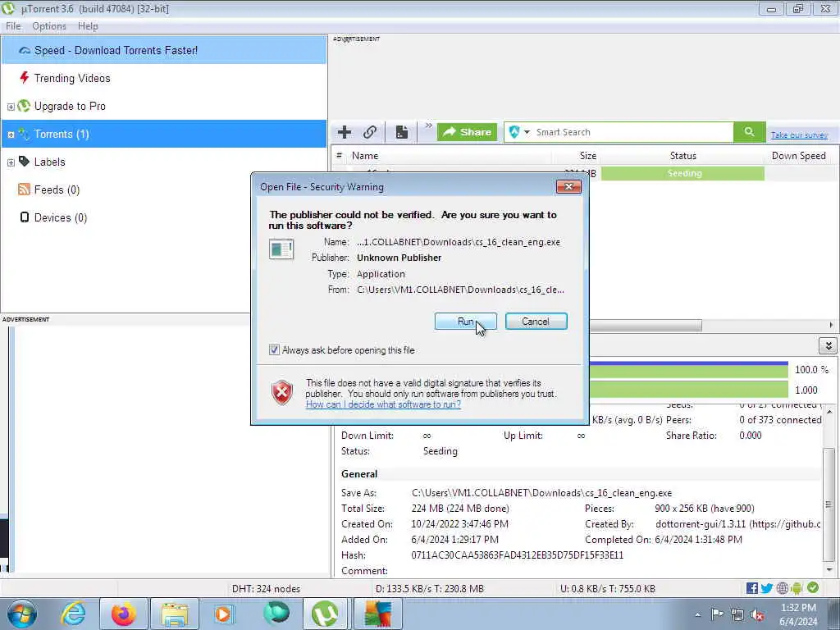Click the green Share button

pyautogui.click(x=467, y=132)
